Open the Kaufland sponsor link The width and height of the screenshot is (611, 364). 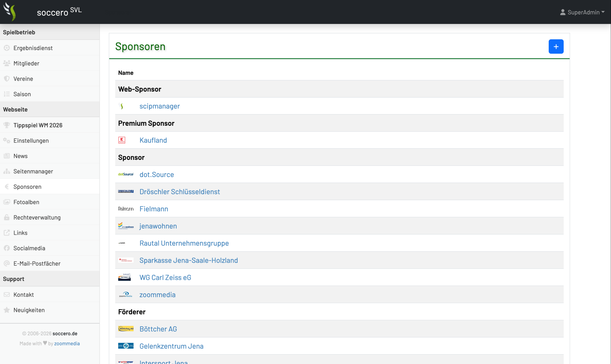153,140
